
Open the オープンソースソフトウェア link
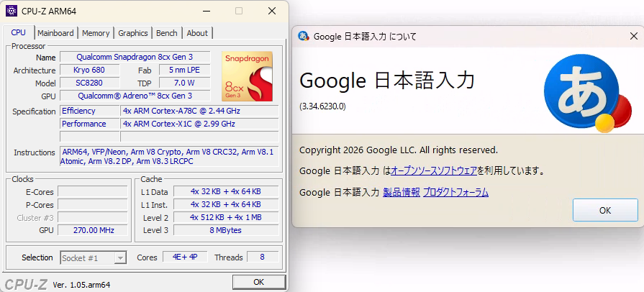click(x=433, y=171)
